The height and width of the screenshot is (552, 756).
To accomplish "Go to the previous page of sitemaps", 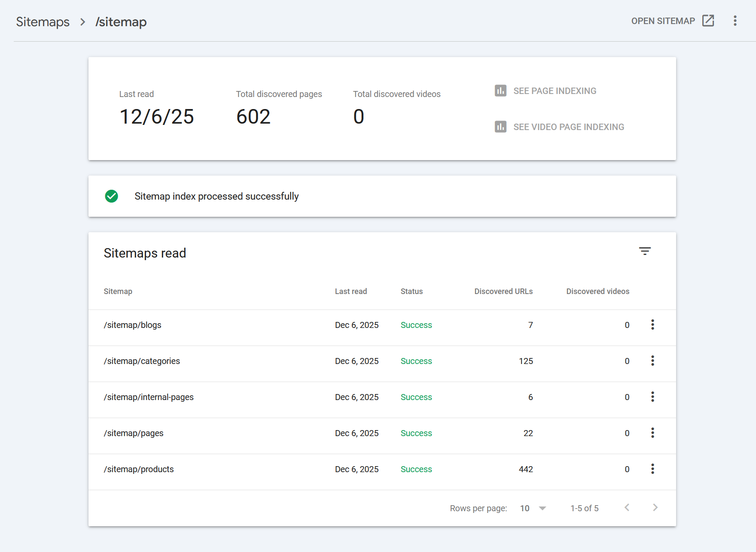I will click(x=627, y=508).
